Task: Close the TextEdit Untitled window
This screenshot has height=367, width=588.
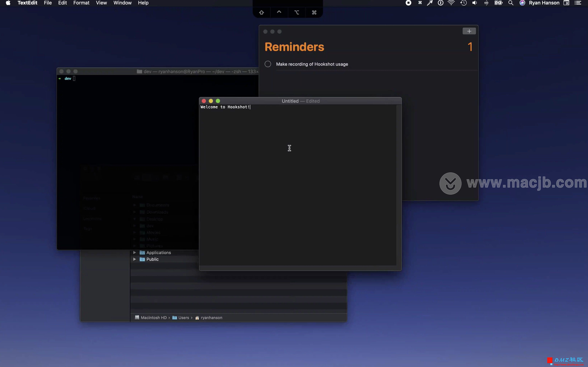Action: coord(204,101)
